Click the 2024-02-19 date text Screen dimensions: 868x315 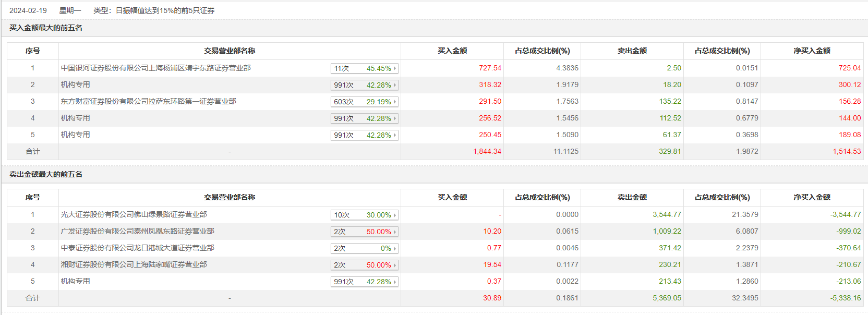[x=28, y=10]
